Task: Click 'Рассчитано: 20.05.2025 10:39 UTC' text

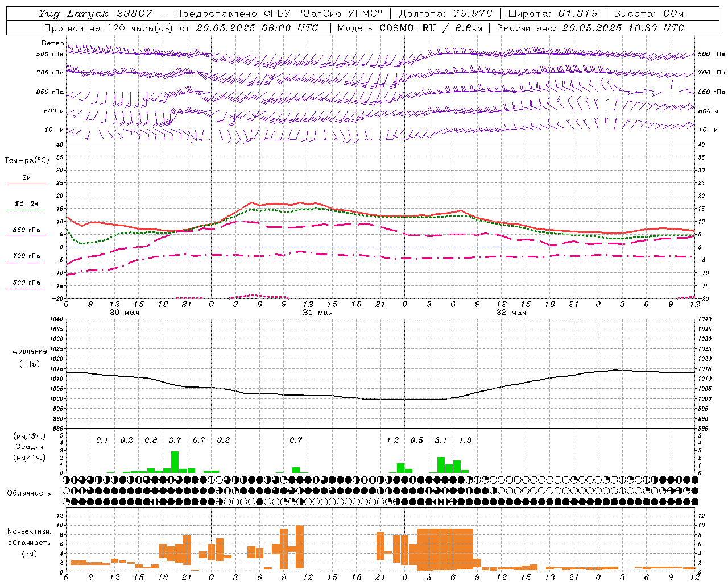Action: pyautogui.click(x=590, y=28)
